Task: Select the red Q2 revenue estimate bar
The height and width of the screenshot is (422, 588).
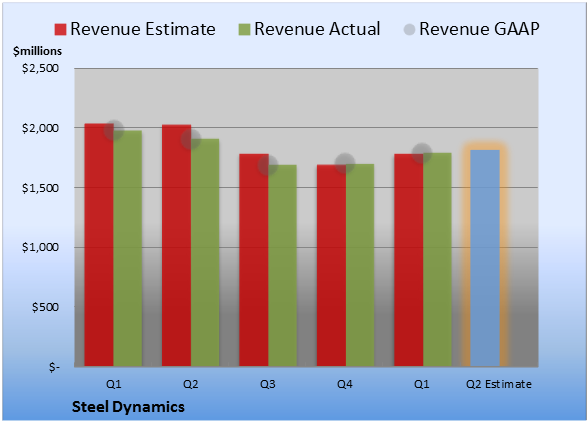Action: [176, 245]
